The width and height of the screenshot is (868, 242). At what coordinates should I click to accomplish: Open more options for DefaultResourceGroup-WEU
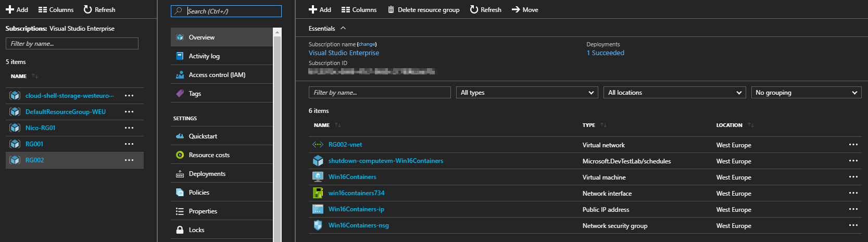tap(129, 112)
